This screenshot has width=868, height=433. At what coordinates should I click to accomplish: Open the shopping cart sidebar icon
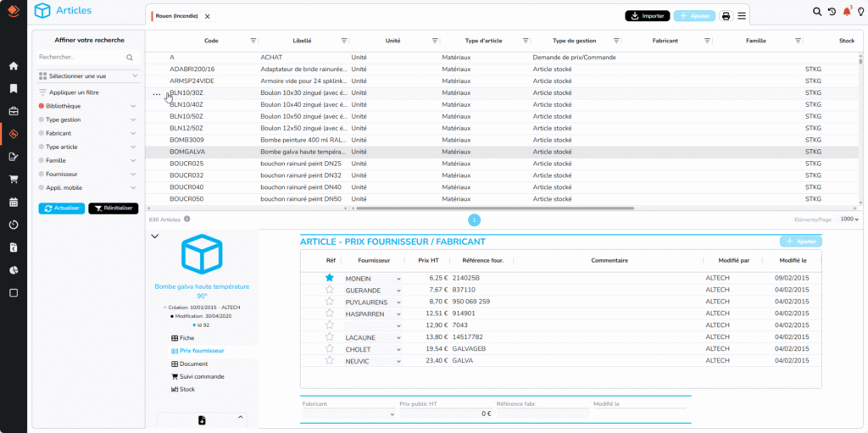coord(14,180)
